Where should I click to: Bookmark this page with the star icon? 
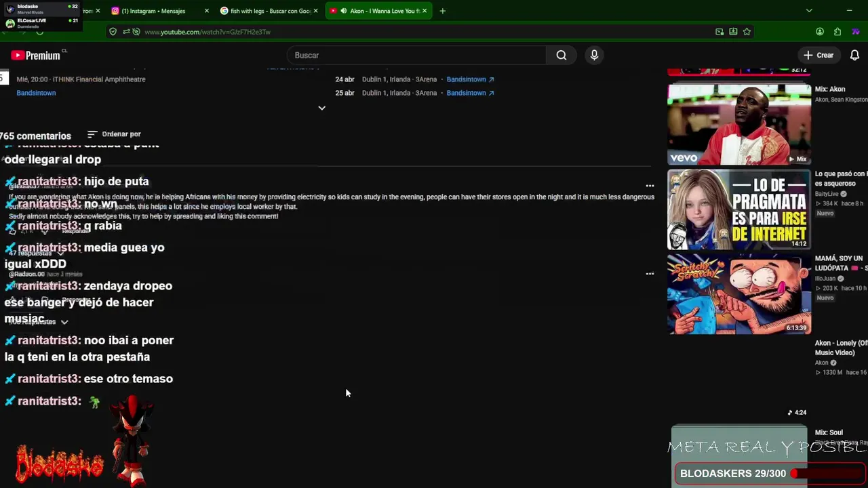[747, 32]
